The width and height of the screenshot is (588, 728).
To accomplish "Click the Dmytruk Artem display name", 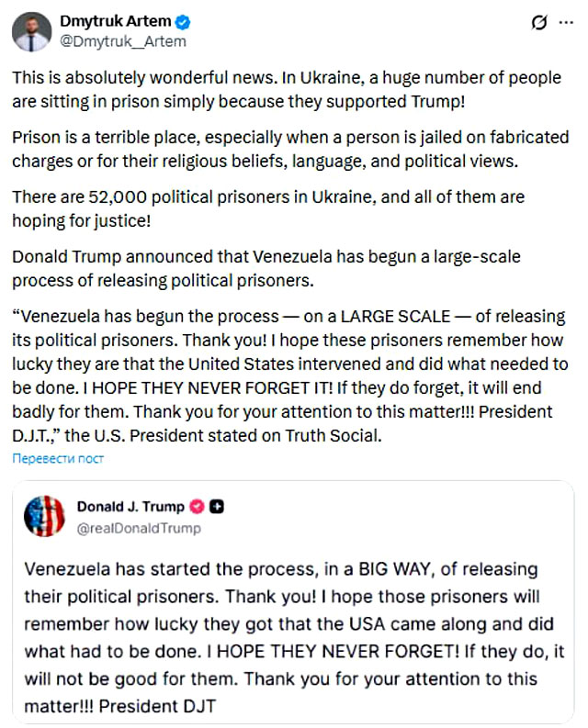I will point(110,22).
